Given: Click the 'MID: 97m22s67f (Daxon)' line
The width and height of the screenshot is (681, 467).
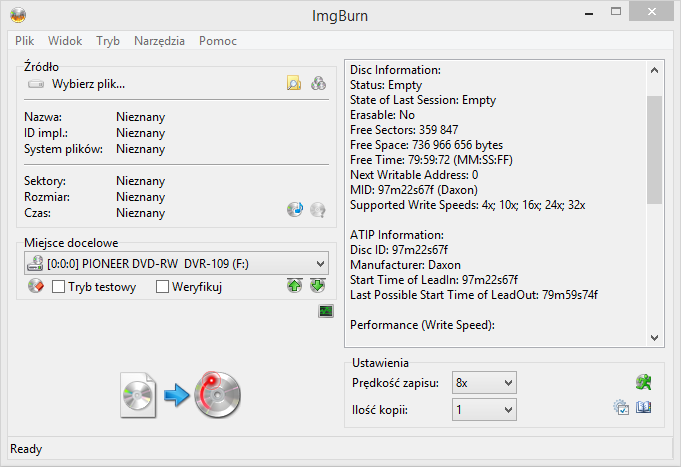Looking at the screenshot, I should 414,190.
